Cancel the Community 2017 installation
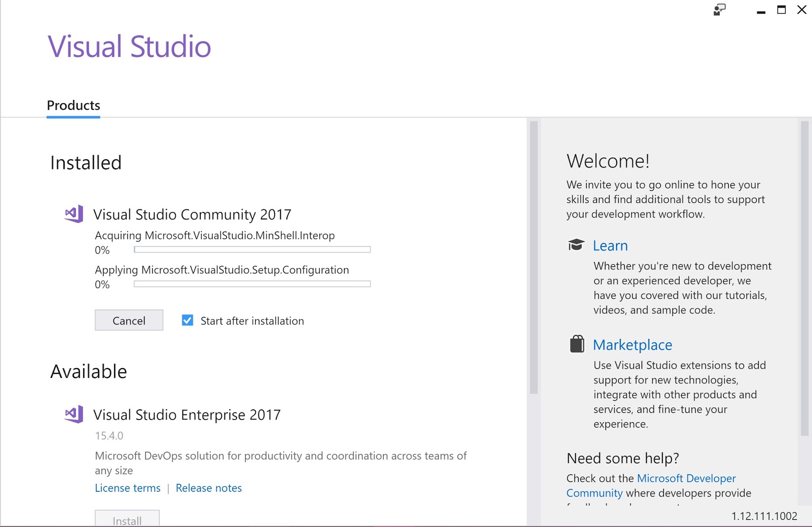 pos(129,320)
